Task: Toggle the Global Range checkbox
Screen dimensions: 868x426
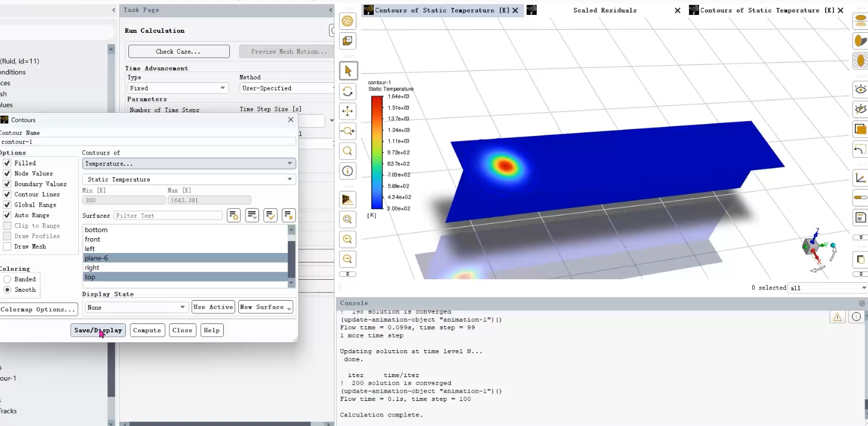Action: pyautogui.click(x=7, y=205)
